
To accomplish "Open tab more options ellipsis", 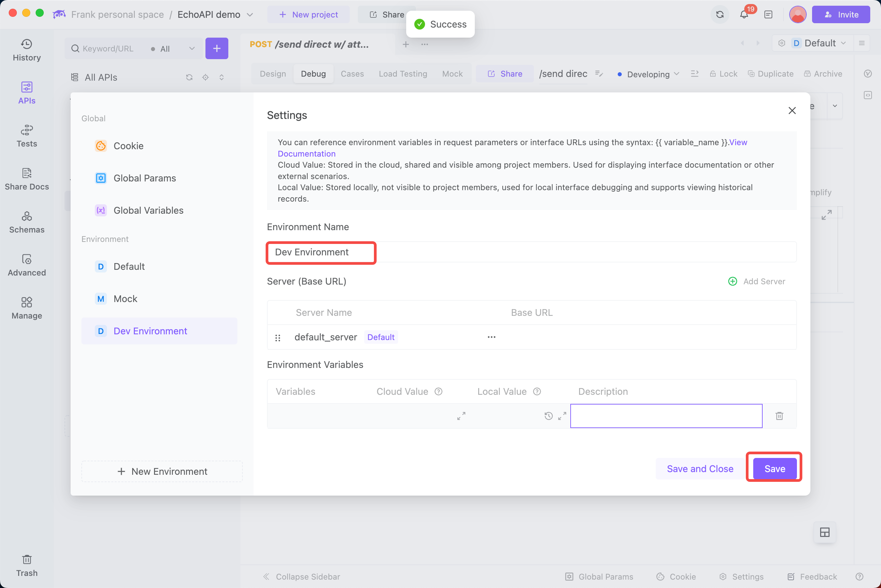I will click(424, 44).
